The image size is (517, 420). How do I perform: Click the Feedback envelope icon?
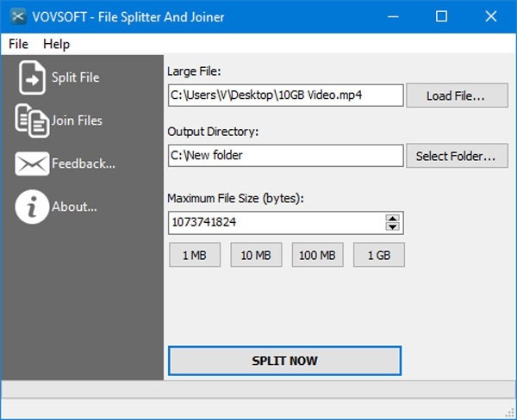(x=32, y=164)
